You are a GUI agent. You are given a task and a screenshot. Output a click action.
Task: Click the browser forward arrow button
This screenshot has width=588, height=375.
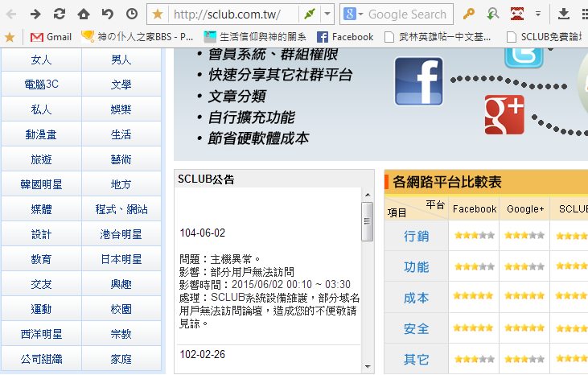coord(35,14)
